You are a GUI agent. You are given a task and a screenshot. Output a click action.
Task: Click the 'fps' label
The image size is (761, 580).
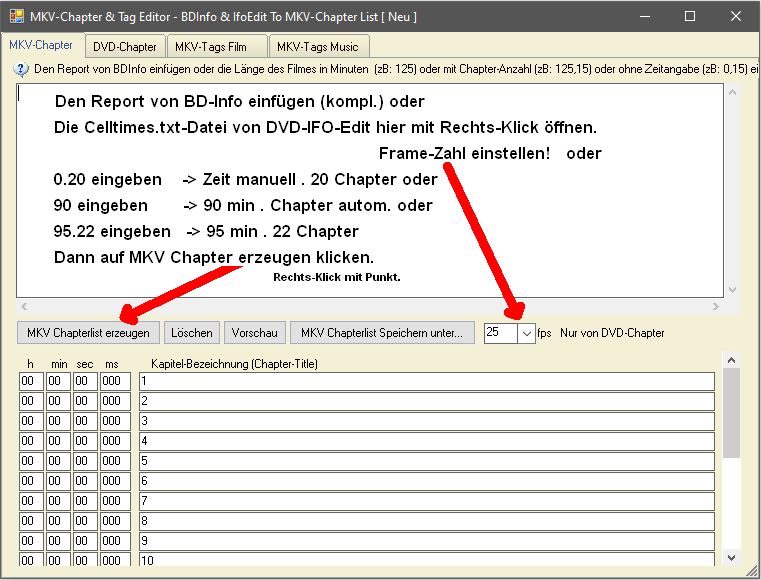tap(544, 333)
